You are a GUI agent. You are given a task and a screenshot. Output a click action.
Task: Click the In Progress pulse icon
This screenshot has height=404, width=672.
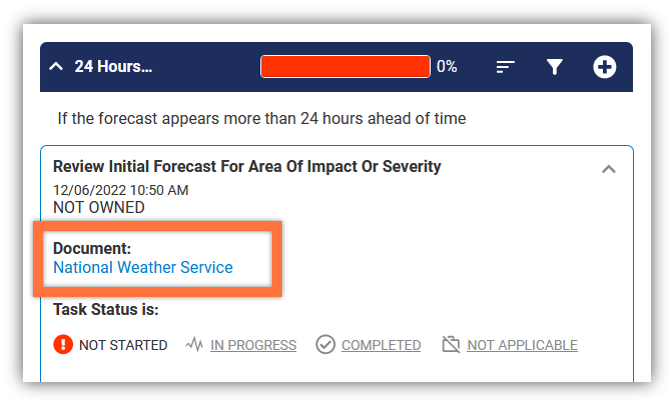[194, 344]
